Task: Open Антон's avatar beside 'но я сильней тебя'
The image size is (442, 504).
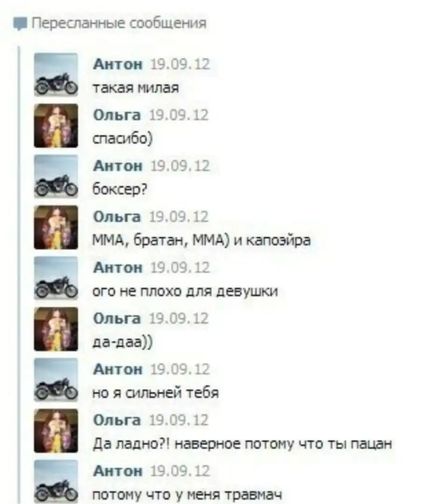Action: (x=56, y=379)
